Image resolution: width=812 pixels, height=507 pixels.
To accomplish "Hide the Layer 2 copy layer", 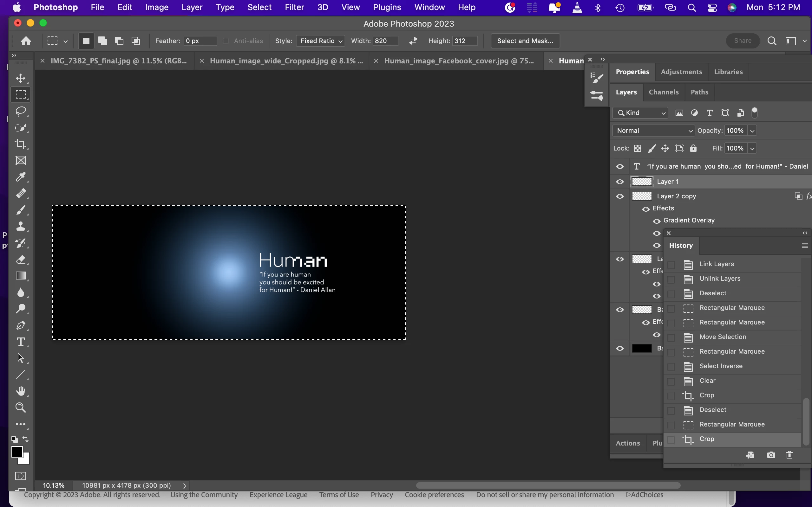I will tap(620, 196).
